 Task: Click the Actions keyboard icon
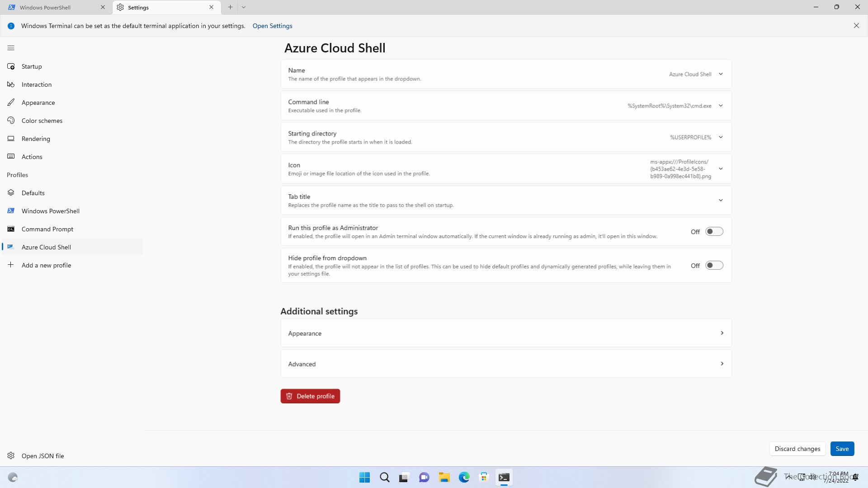pyautogui.click(x=11, y=157)
